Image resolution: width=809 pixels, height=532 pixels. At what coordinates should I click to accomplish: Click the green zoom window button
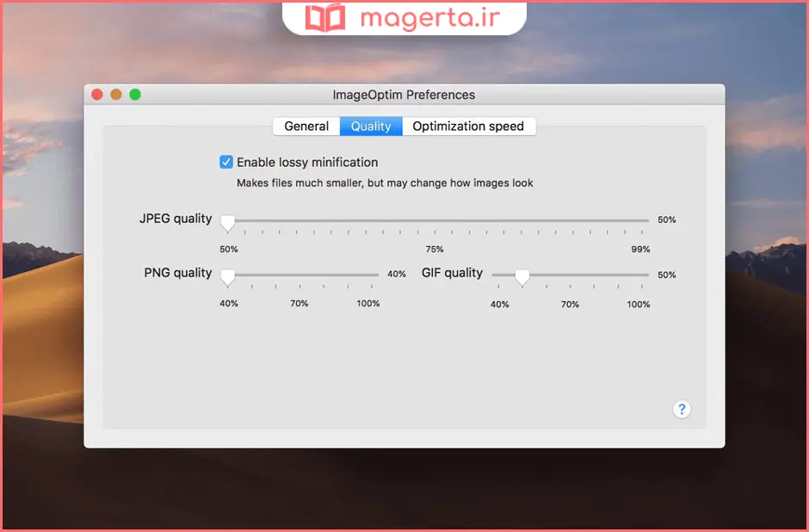pos(135,95)
